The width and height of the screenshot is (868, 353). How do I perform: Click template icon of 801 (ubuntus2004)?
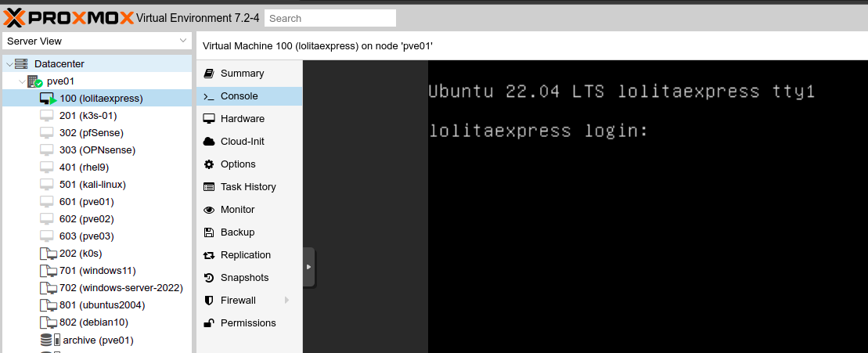click(x=49, y=305)
